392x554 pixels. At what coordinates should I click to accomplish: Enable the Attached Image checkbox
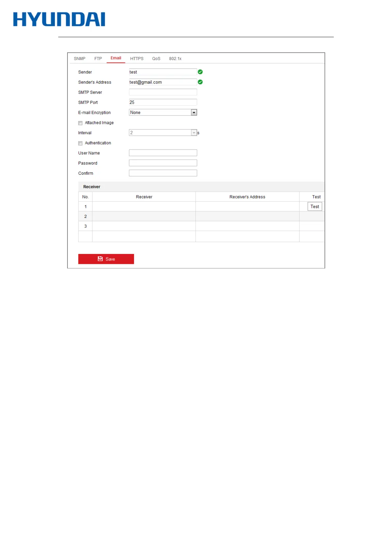pyautogui.click(x=80, y=123)
